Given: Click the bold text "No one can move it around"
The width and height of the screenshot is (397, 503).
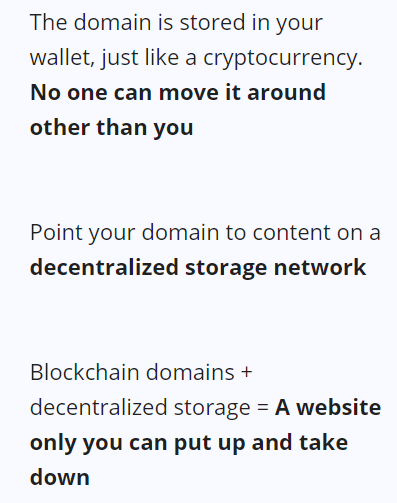Looking at the screenshot, I should 178,92.
